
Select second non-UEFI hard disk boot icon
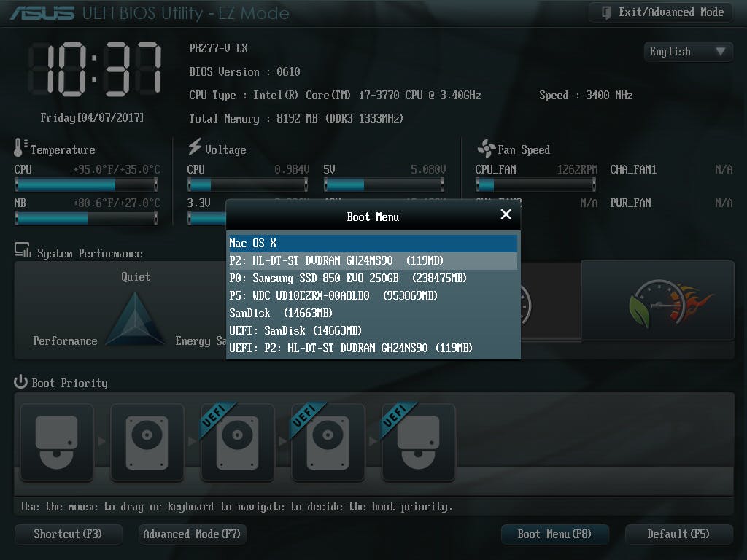147,443
